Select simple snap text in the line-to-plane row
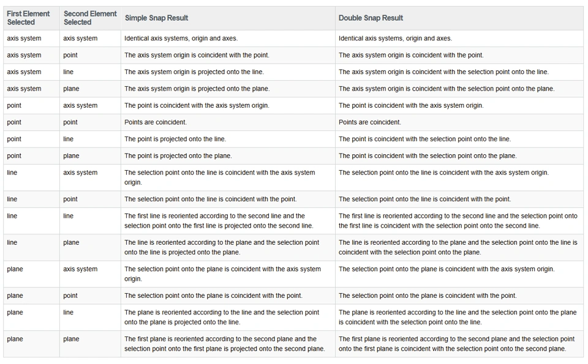This screenshot has width=588, height=364. [x=221, y=247]
